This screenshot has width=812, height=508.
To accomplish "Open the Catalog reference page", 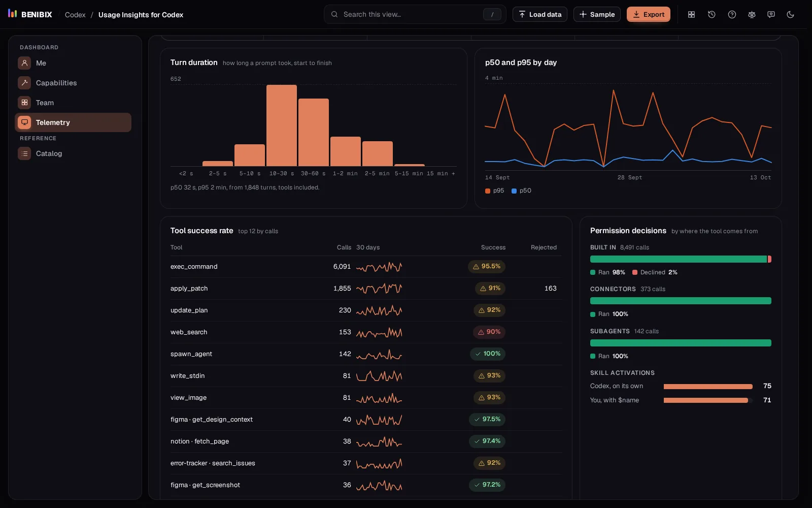I will pos(73,153).
